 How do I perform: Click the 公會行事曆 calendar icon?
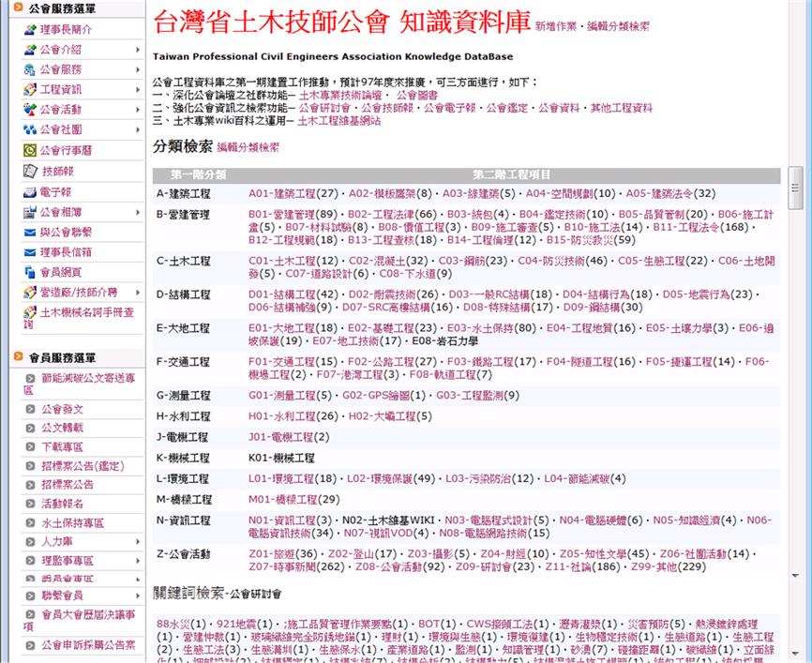point(29,150)
